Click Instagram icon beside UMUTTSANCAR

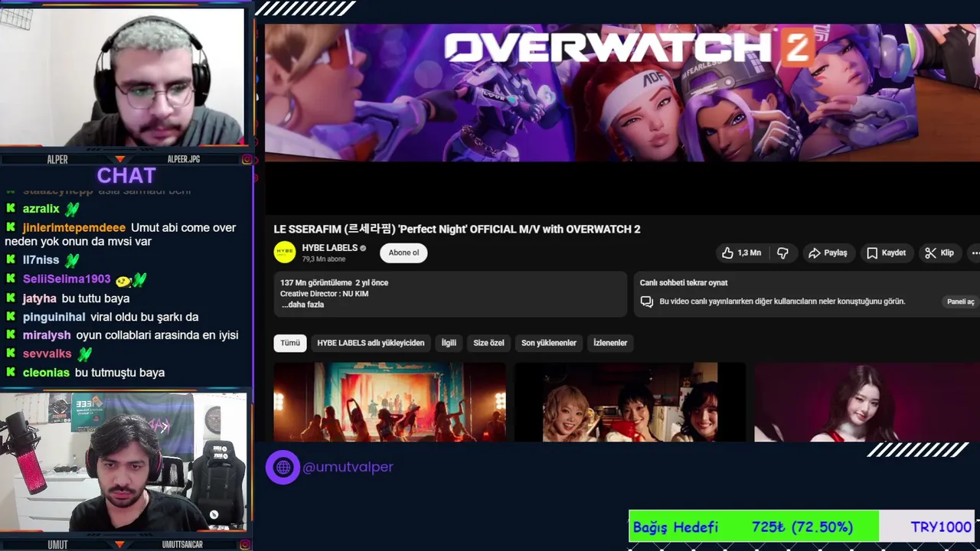pyautogui.click(x=247, y=545)
